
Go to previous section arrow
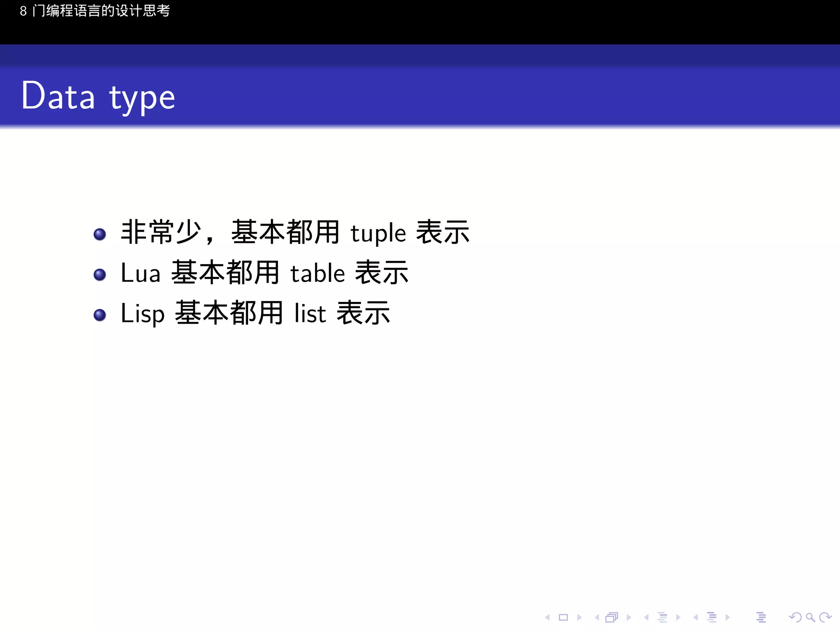tap(696, 617)
